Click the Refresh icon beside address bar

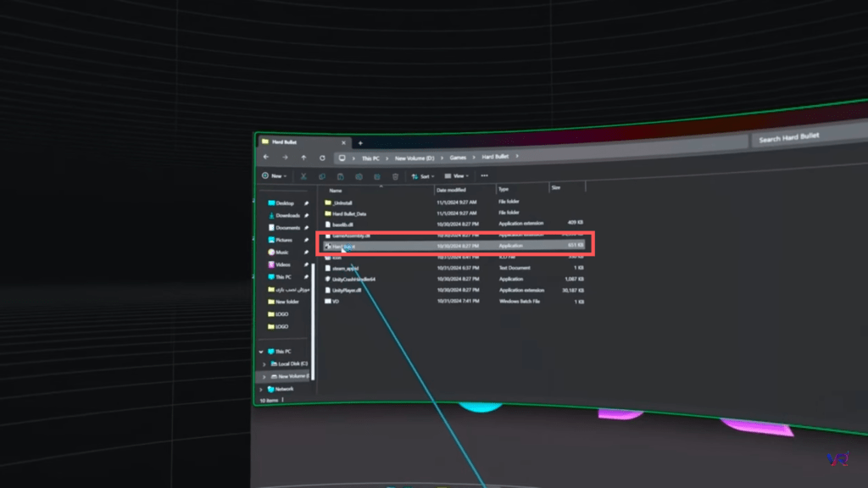(x=322, y=158)
